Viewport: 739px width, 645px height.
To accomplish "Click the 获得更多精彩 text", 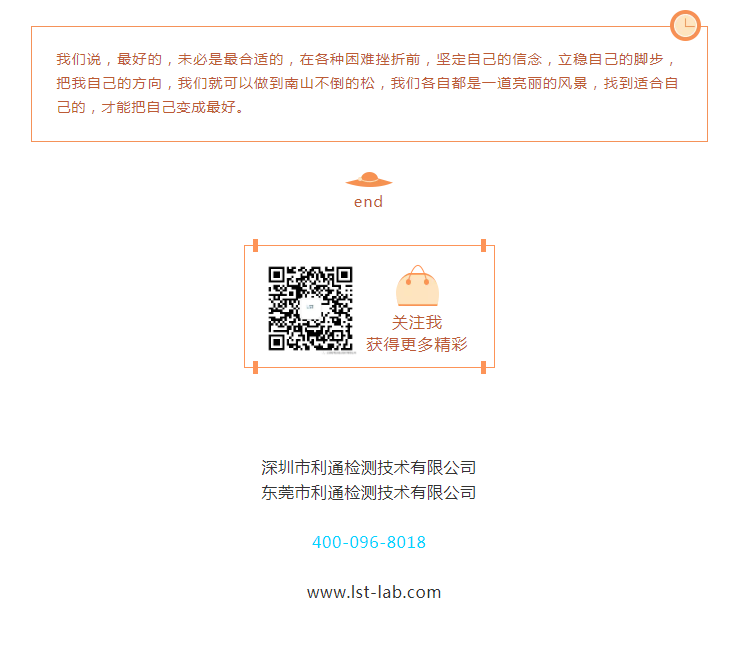I will tap(417, 344).
